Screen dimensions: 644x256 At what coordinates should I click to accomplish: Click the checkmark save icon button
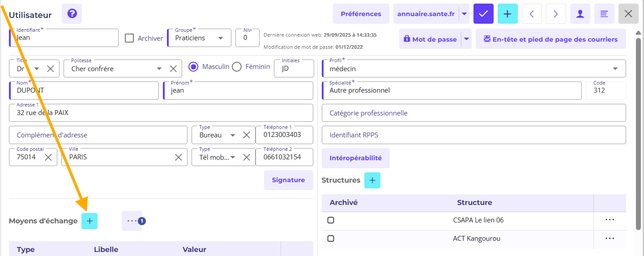(483, 14)
